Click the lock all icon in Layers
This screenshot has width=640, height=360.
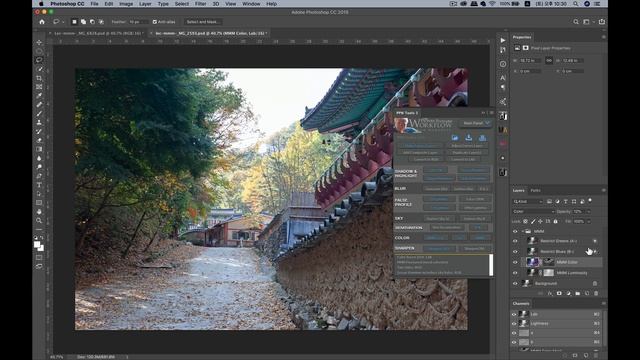tap(555, 221)
